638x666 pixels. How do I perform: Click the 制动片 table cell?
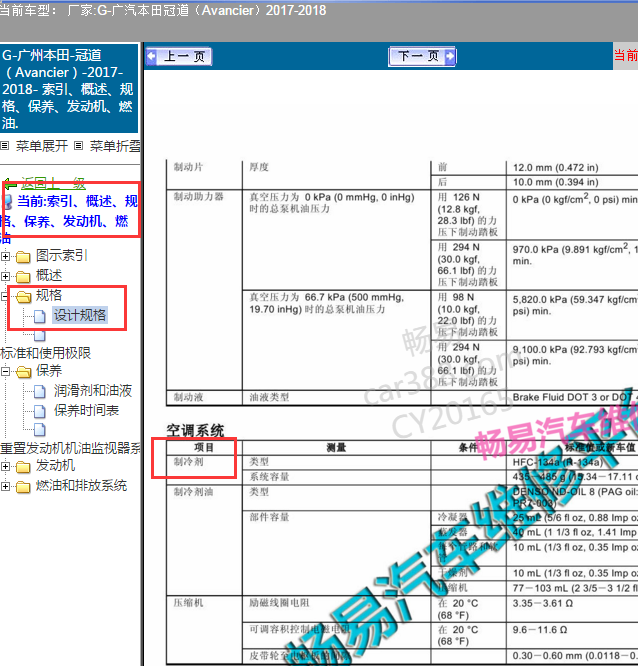click(x=189, y=167)
